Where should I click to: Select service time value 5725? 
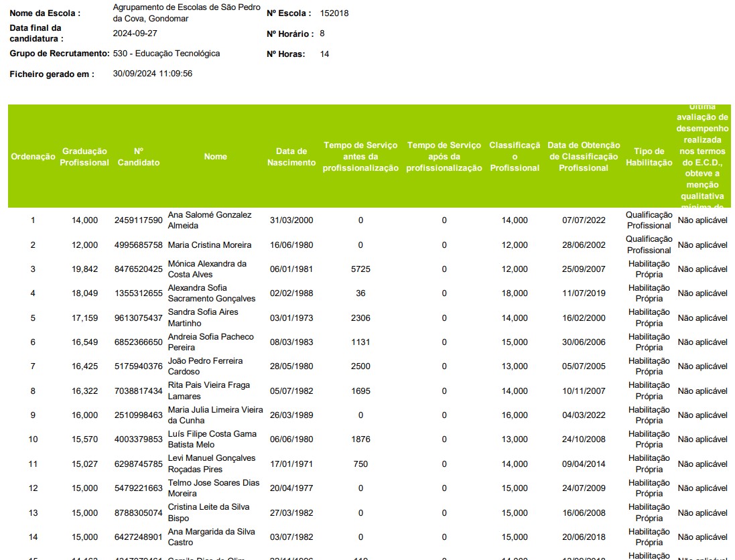point(360,269)
